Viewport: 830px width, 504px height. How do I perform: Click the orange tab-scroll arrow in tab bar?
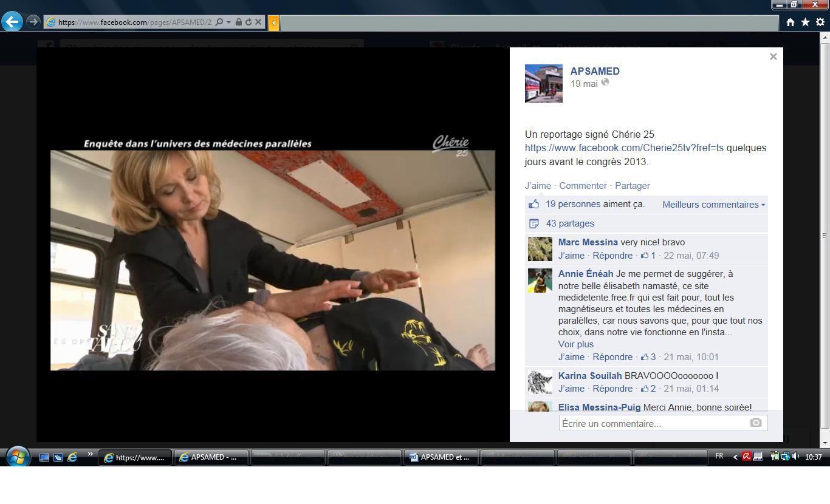[273, 22]
